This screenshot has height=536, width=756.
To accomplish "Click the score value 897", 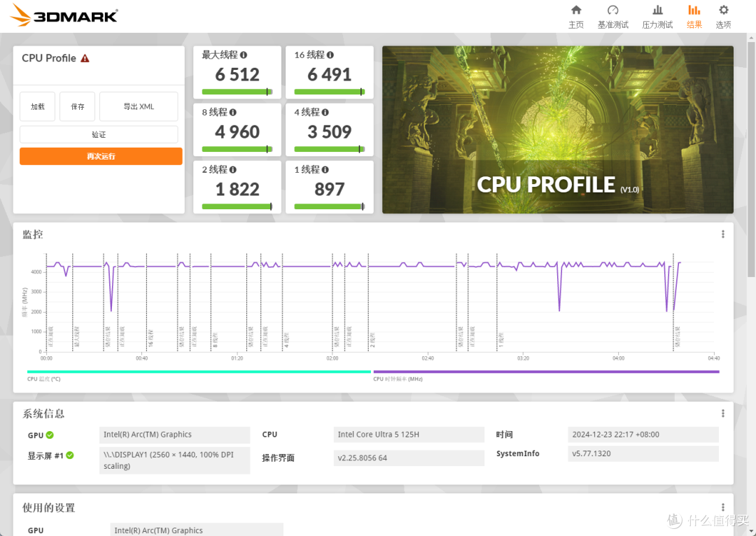I will [330, 190].
